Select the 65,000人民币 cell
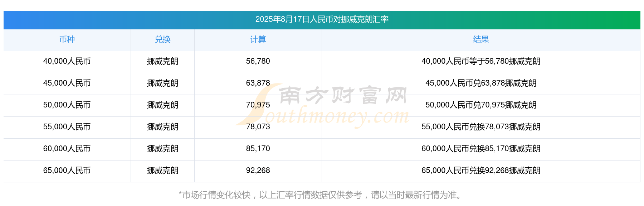644x206 pixels. [67, 171]
